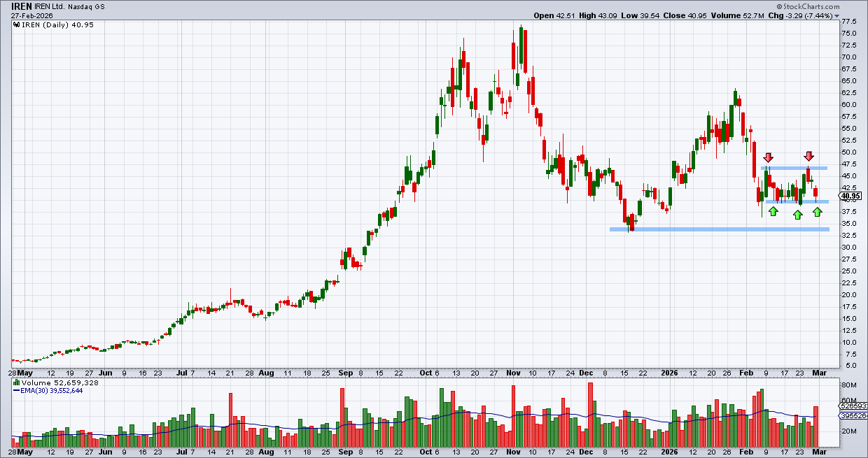
Task: Click the 65.0 price axis label
Action: (x=850, y=80)
